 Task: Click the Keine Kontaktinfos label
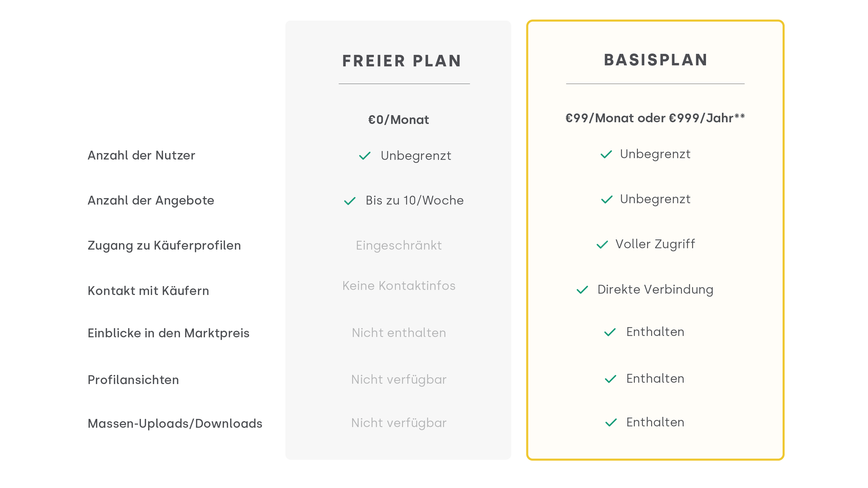pos(399,286)
